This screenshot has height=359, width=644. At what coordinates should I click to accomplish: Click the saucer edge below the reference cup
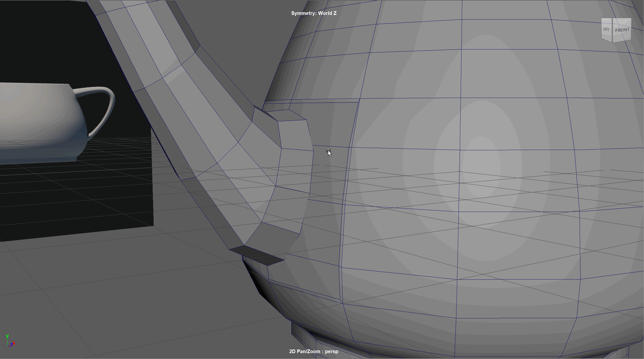pos(50,160)
